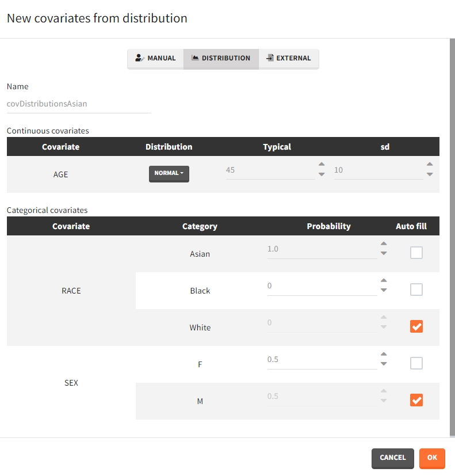Open the Normal distribution dropdown for AGE
The width and height of the screenshot is (455, 476).
[x=169, y=173]
